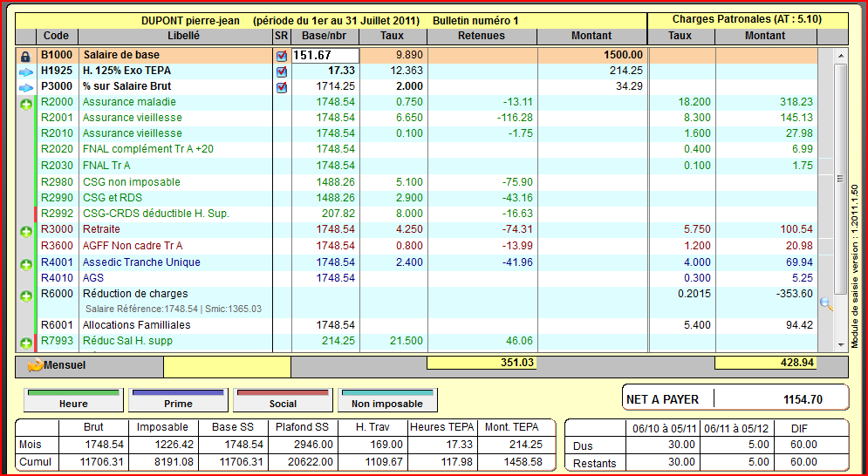Select the AGS row label
Image resolution: width=868 pixels, height=476 pixels.
(x=93, y=278)
